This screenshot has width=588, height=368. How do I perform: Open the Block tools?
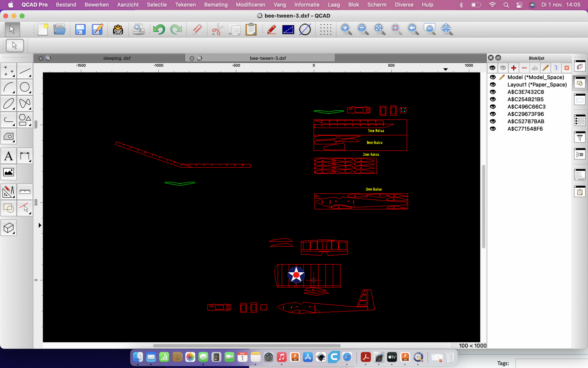click(9, 208)
